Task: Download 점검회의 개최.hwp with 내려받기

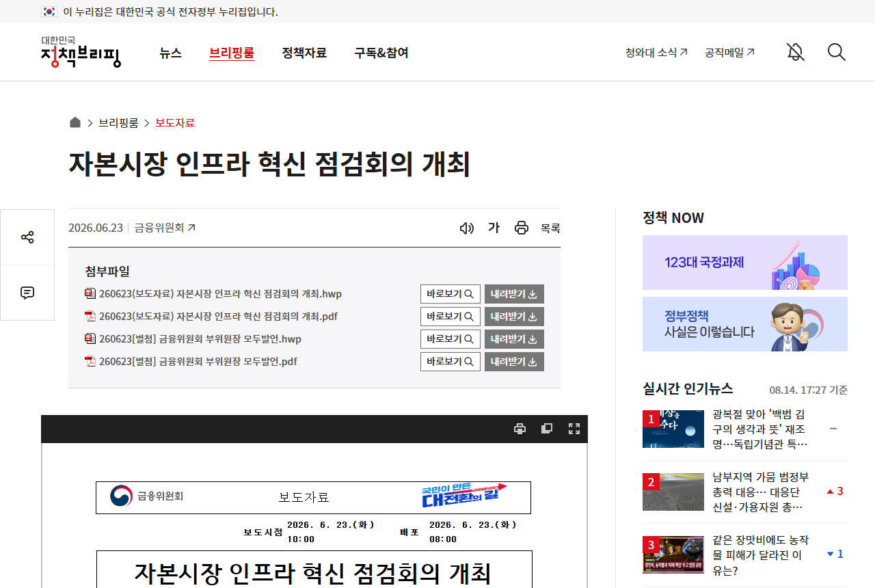Action: pyautogui.click(x=514, y=294)
